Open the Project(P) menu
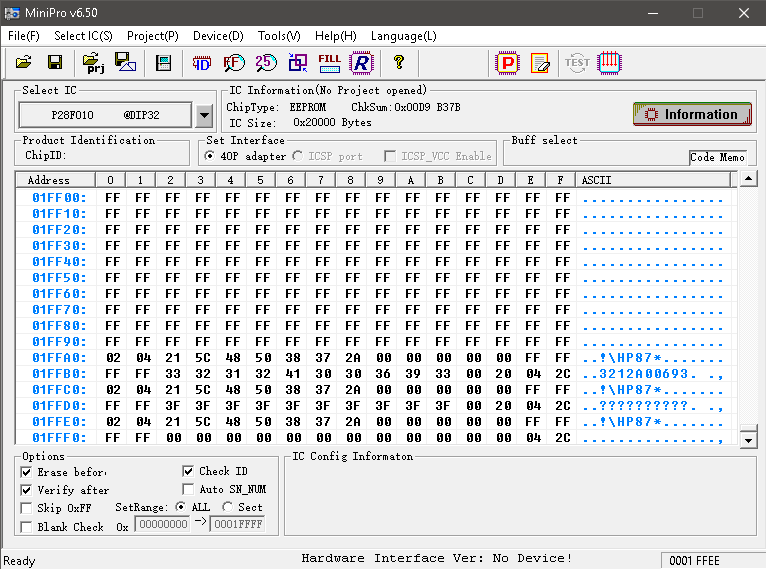766x569 pixels. coord(152,36)
